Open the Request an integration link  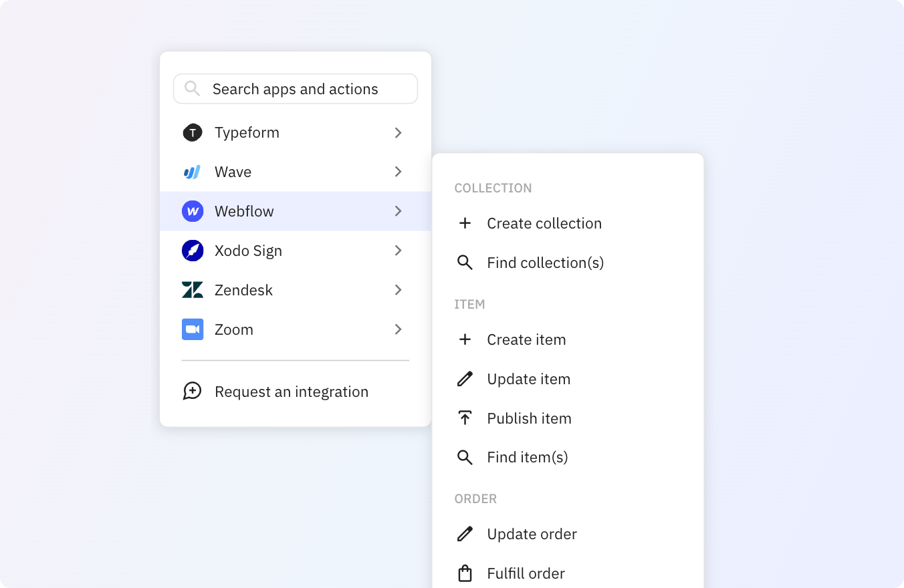click(292, 392)
